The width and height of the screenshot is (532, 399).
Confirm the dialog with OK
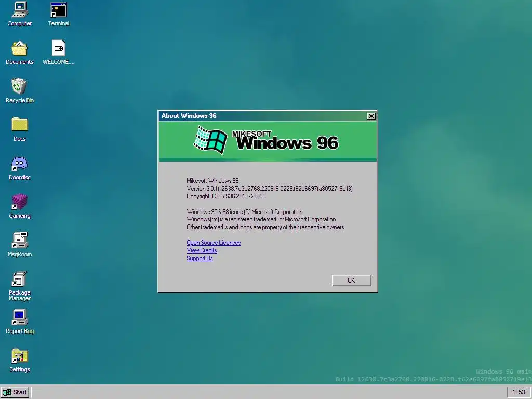coord(351,280)
